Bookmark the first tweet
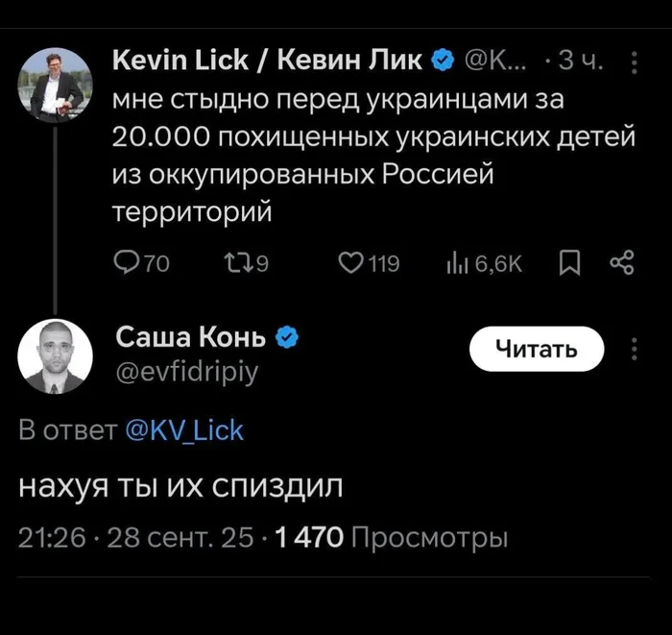 (568, 263)
